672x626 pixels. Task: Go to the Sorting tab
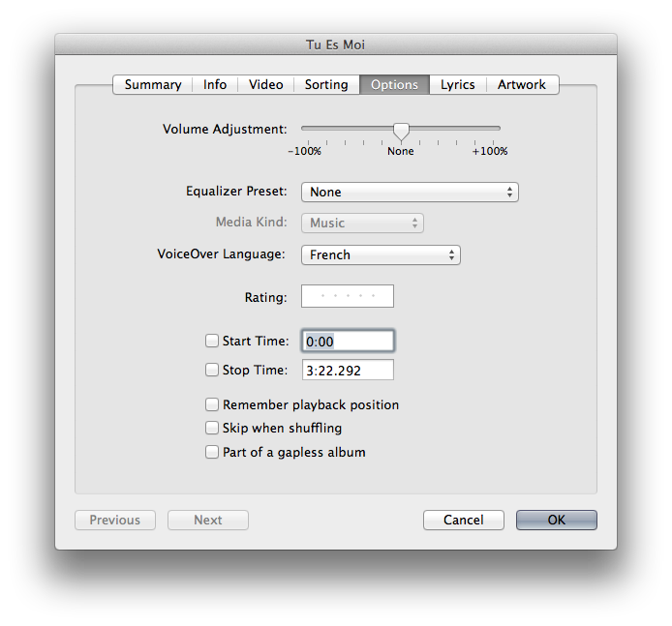click(326, 85)
